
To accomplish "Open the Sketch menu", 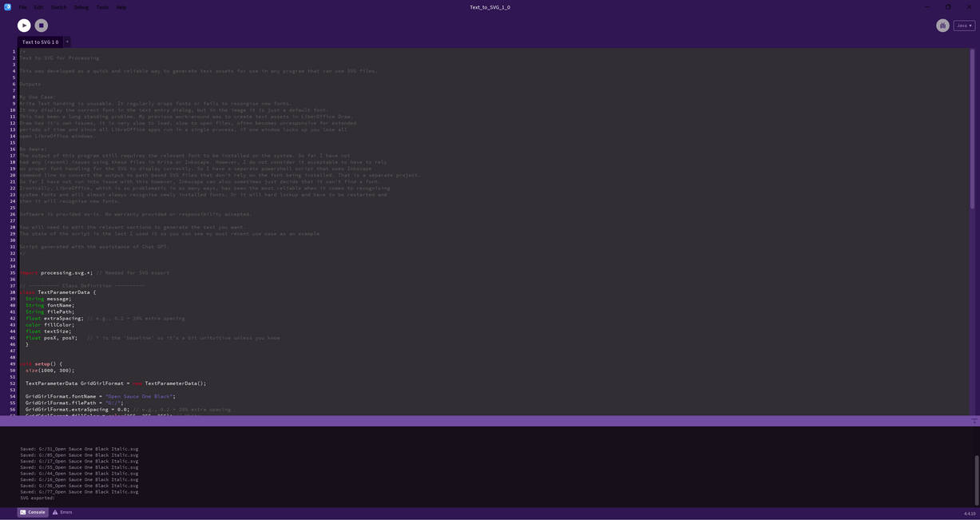I will click(x=59, y=7).
